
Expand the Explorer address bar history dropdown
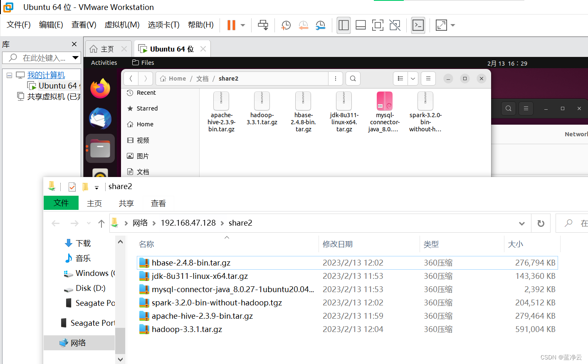click(521, 224)
